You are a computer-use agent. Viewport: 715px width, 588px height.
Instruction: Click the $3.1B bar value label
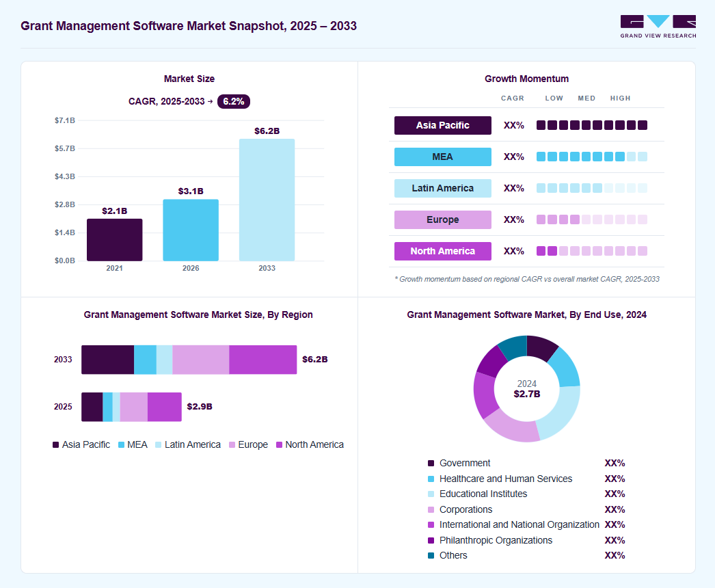pyautogui.click(x=191, y=191)
